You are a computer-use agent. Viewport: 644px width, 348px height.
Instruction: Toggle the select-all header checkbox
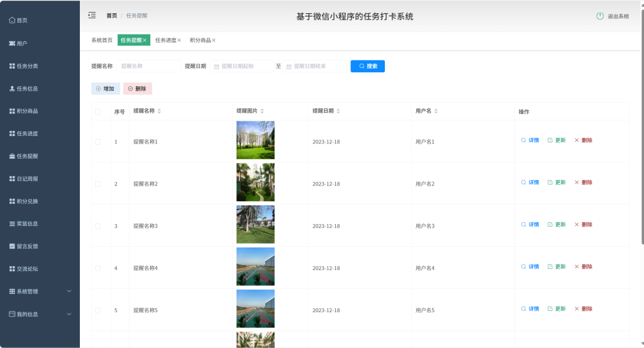pyautogui.click(x=97, y=112)
